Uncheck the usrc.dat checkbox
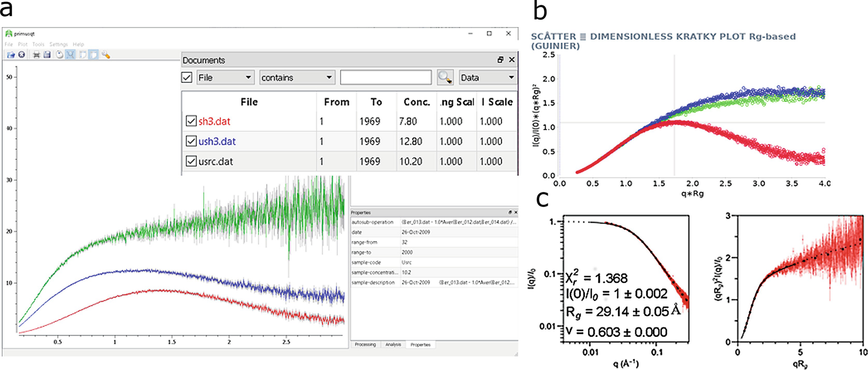 point(190,161)
